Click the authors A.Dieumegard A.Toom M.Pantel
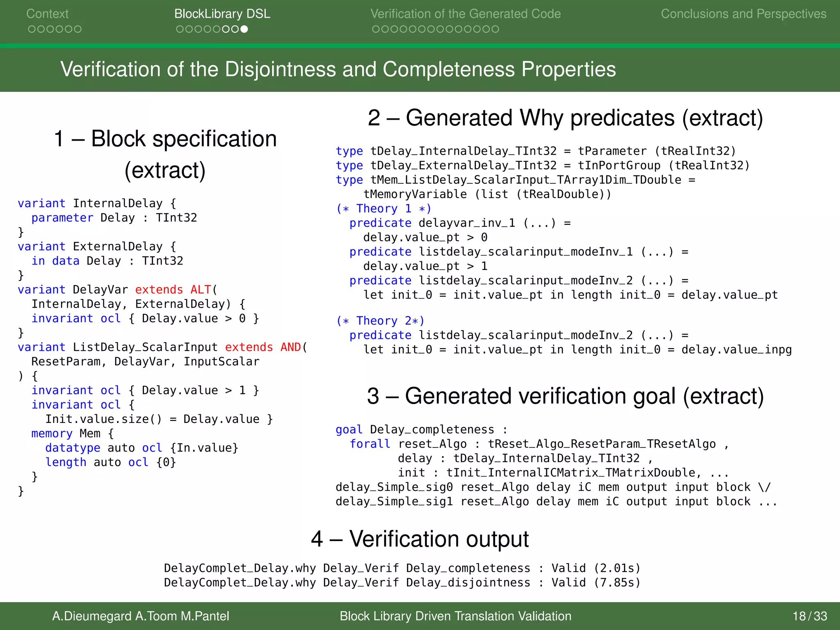Screen dimensions: 840x630 point(140,616)
